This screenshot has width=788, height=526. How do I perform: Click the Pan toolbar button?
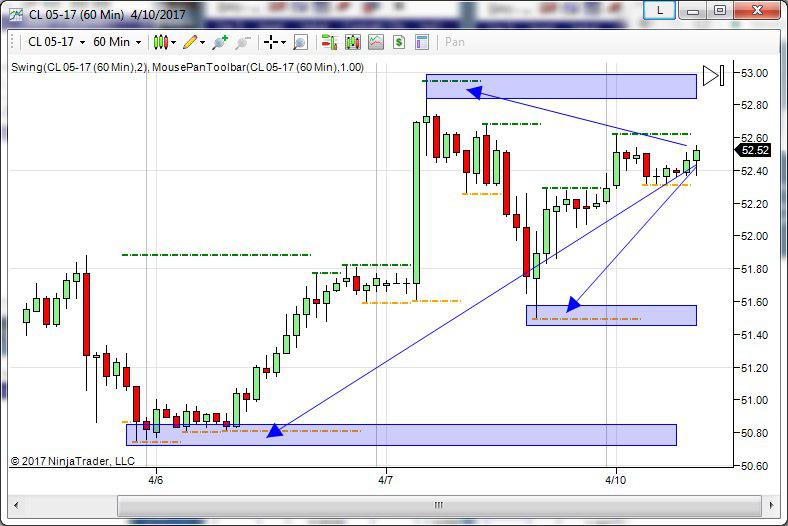(x=454, y=42)
